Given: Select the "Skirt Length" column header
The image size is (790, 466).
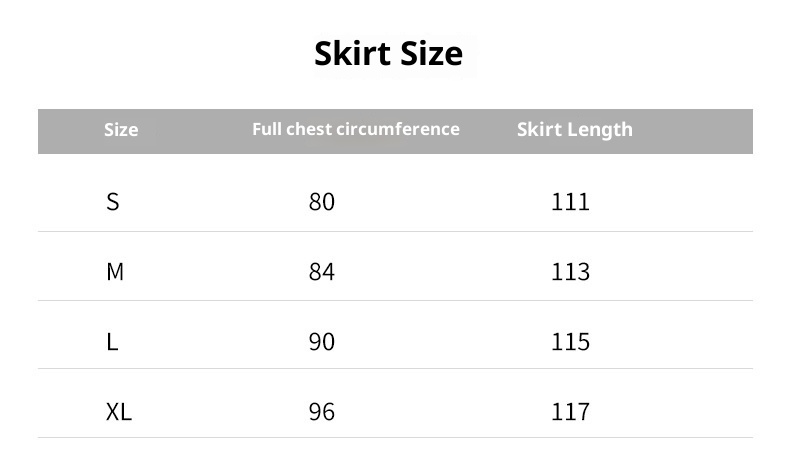Looking at the screenshot, I should coord(574,129).
